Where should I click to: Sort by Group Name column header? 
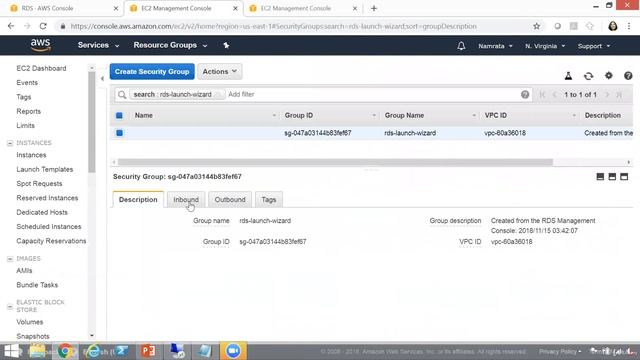430,116
